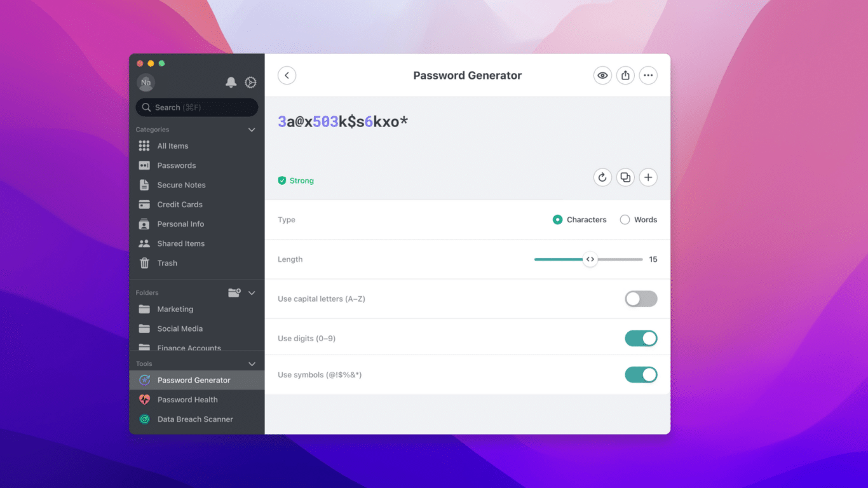Open Data Breach Scanner tool label
Screen dimensions: 868x488
coord(195,419)
